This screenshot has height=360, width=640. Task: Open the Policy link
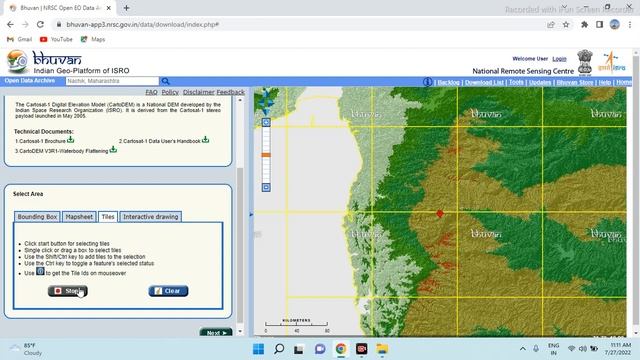pyautogui.click(x=170, y=92)
